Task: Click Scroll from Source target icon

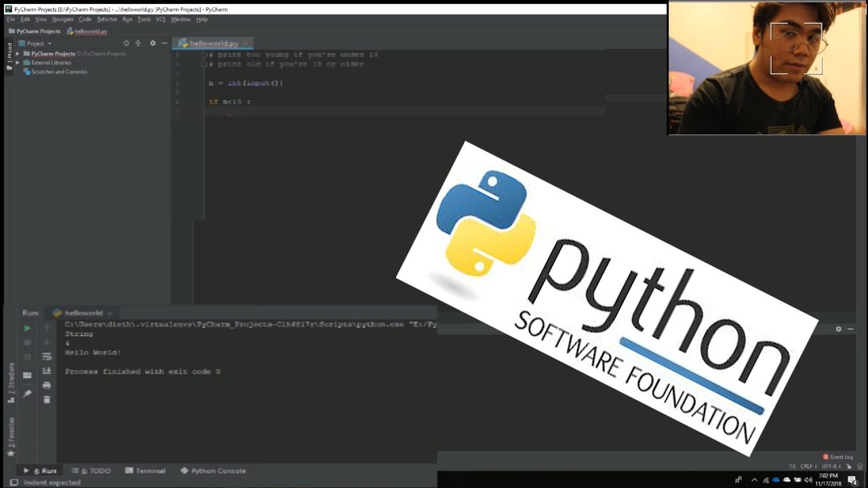Action: point(126,43)
